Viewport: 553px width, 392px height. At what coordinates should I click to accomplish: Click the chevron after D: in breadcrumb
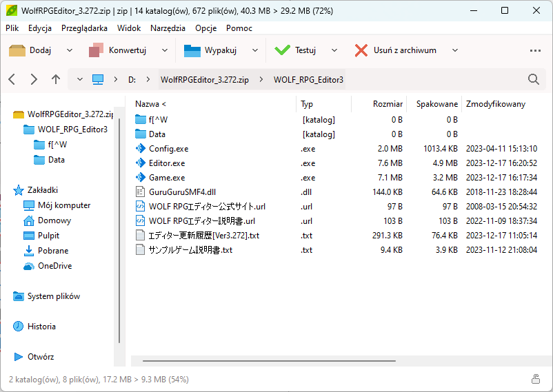(148, 80)
